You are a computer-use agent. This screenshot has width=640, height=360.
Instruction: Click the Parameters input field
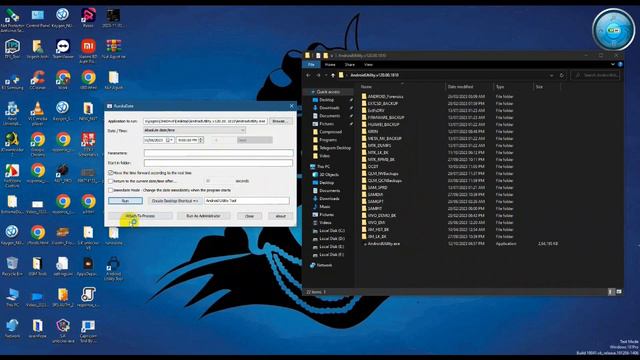coord(218,153)
